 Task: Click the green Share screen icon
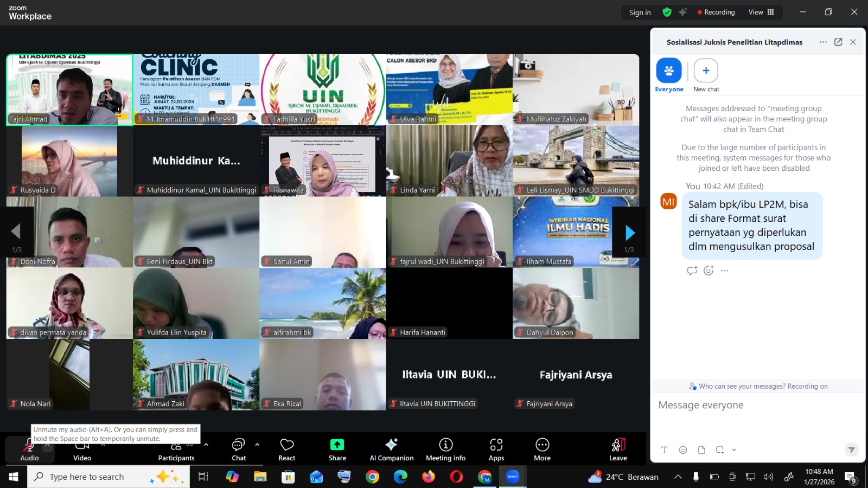coord(337,445)
